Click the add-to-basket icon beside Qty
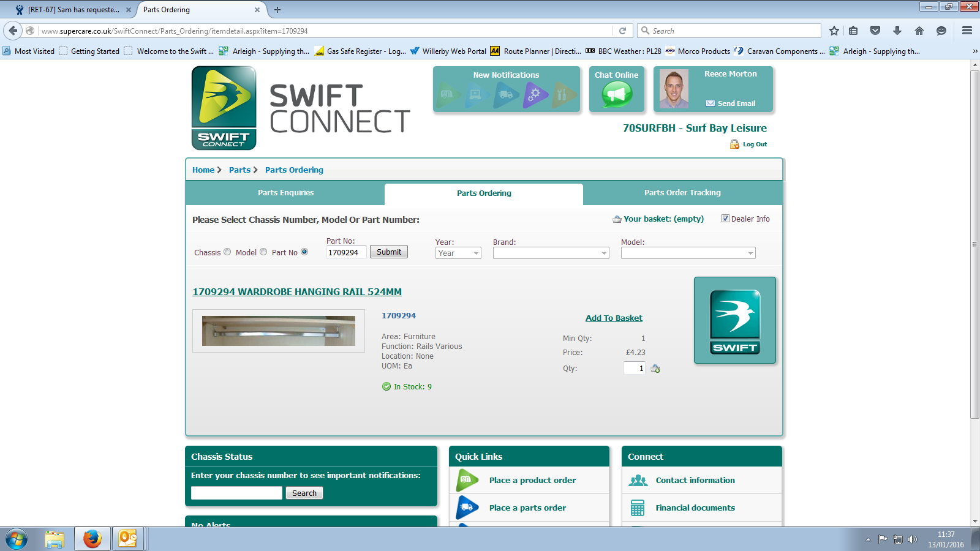The image size is (980, 551). (655, 369)
